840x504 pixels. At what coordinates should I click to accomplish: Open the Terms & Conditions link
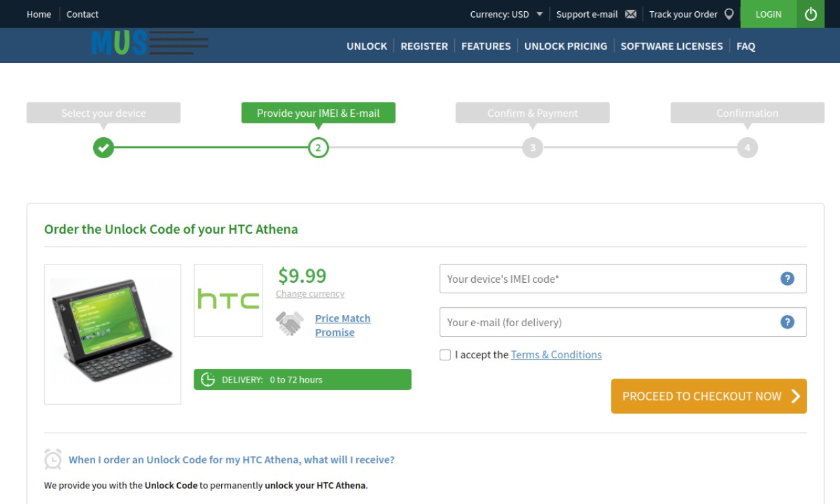[x=556, y=354]
